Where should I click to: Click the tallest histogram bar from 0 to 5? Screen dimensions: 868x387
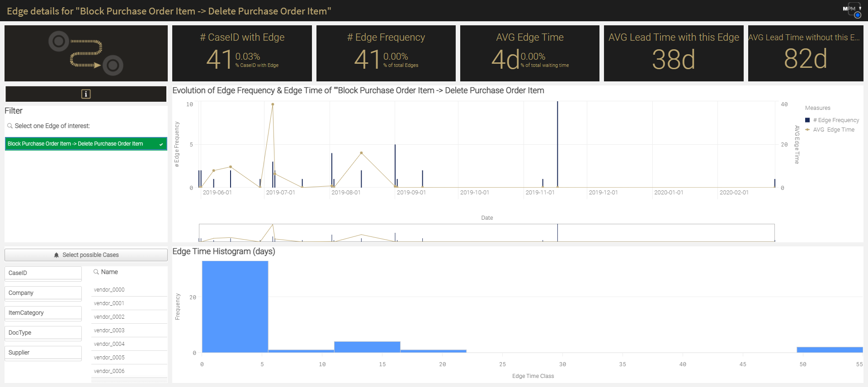pos(235,307)
